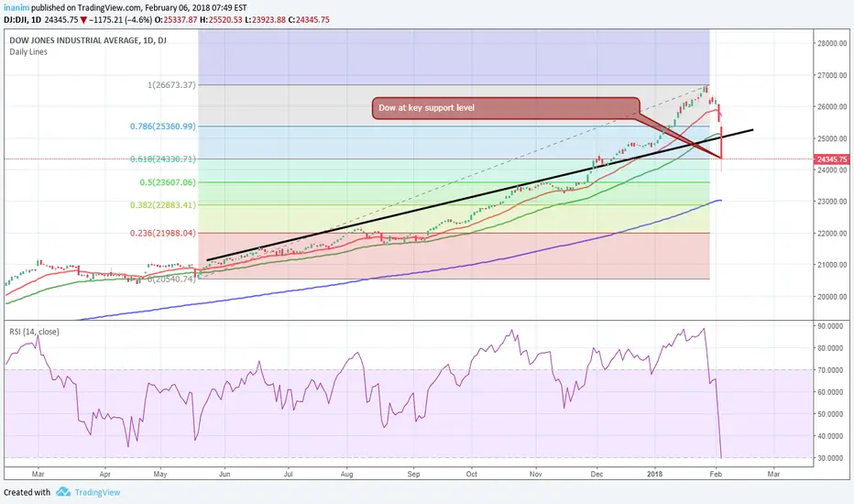Screen dimensions: 854x504
Task: Click the "Created with" footer text
Action: click(x=27, y=492)
